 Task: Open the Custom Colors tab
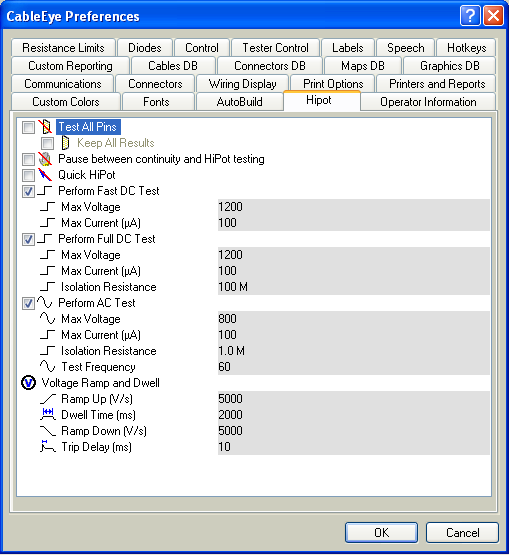66,102
